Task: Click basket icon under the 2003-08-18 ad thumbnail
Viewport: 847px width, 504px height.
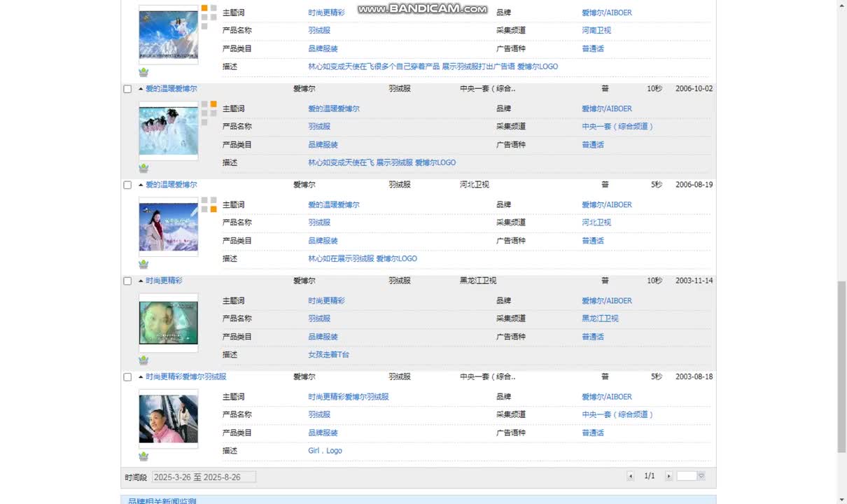Action: coord(143,456)
